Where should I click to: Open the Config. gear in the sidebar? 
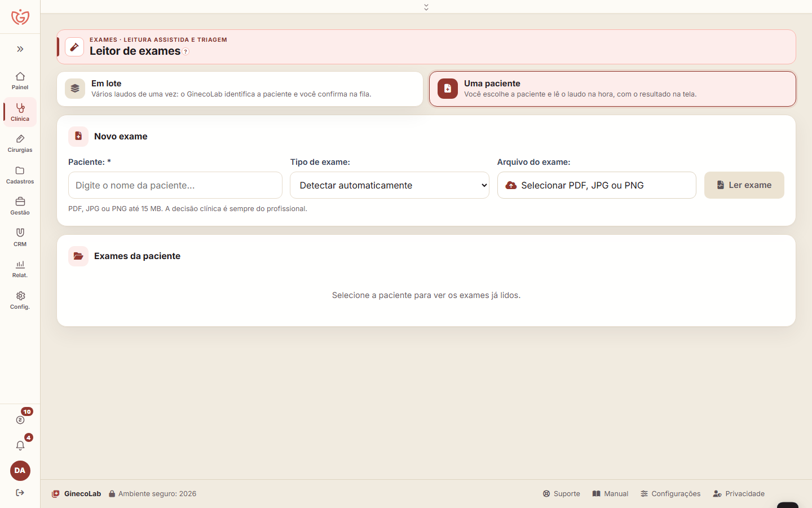point(20,300)
